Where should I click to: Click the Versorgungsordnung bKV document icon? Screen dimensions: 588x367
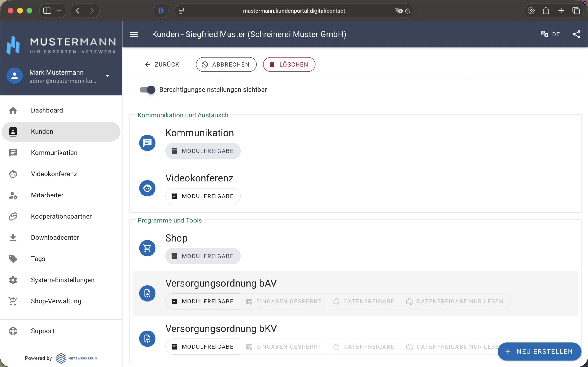[147, 339]
